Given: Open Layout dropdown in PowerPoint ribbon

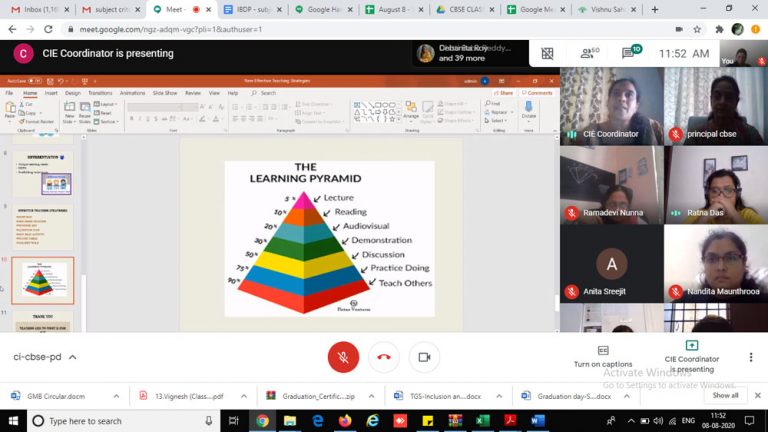Looking at the screenshot, I should tap(106, 104).
